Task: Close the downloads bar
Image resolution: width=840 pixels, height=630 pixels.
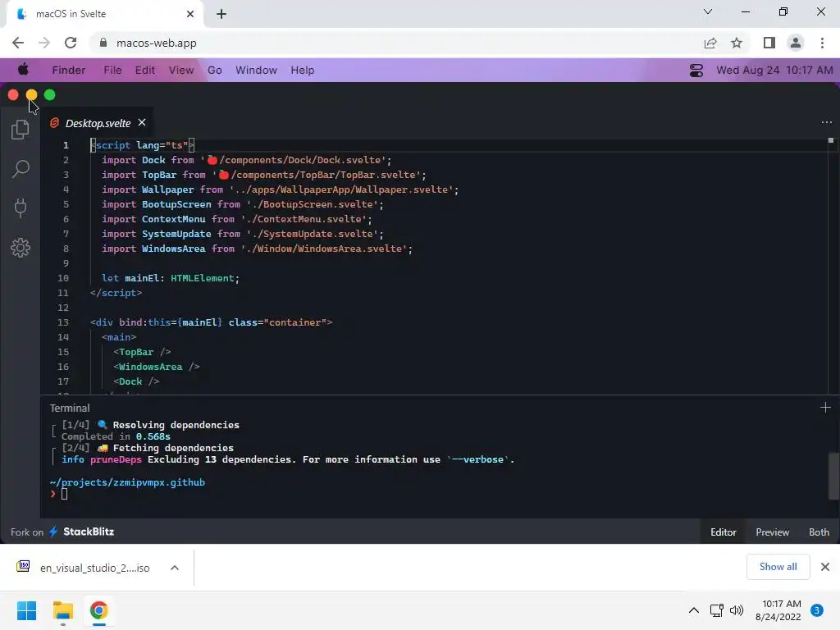Action: click(825, 567)
